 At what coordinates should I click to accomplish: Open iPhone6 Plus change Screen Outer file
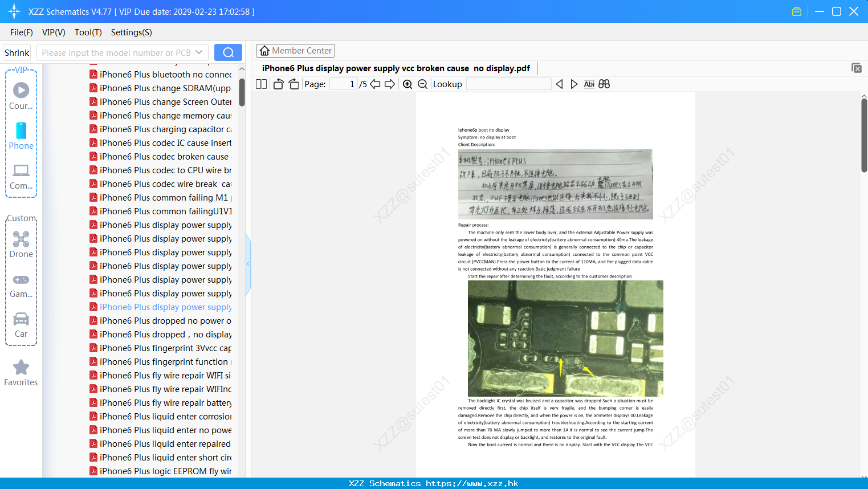[x=161, y=101]
